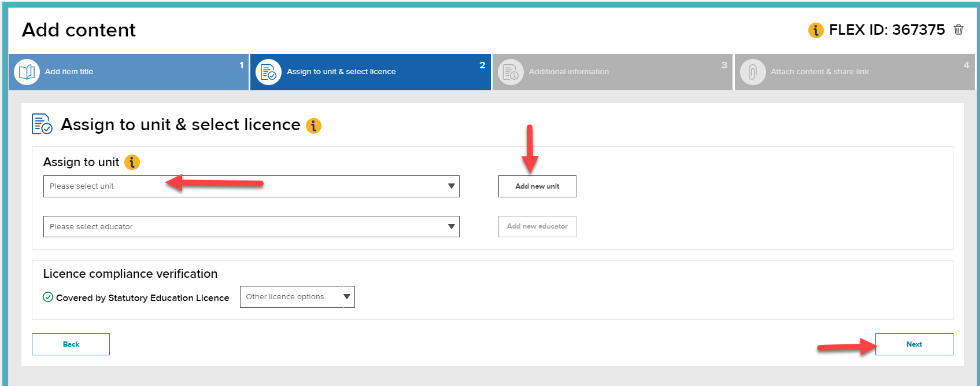Select Assign to unit & select licence tab
980x386 pixels.
coord(371,72)
